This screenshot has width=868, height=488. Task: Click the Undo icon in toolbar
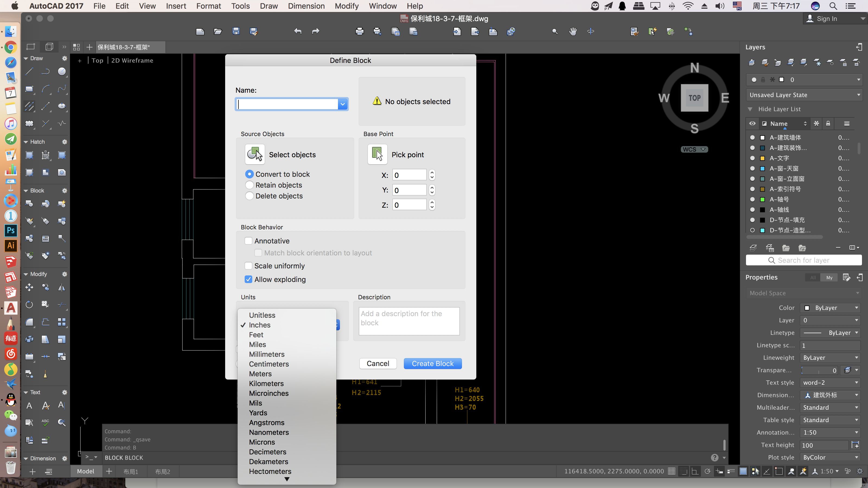pyautogui.click(x=298, y=31)
